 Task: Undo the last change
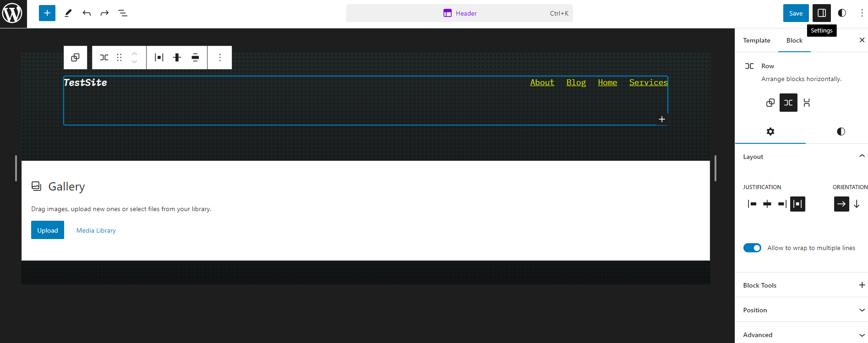tap(87, 13)
